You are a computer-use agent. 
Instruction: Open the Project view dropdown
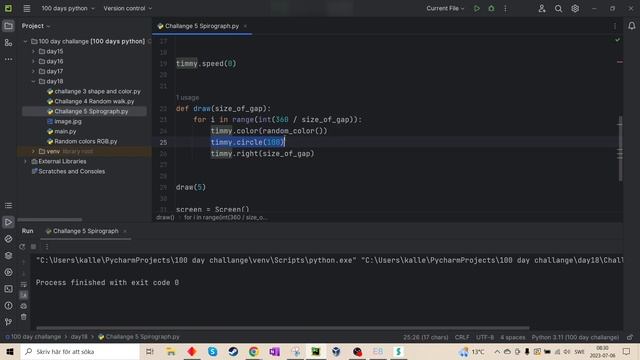click(36, 26)
